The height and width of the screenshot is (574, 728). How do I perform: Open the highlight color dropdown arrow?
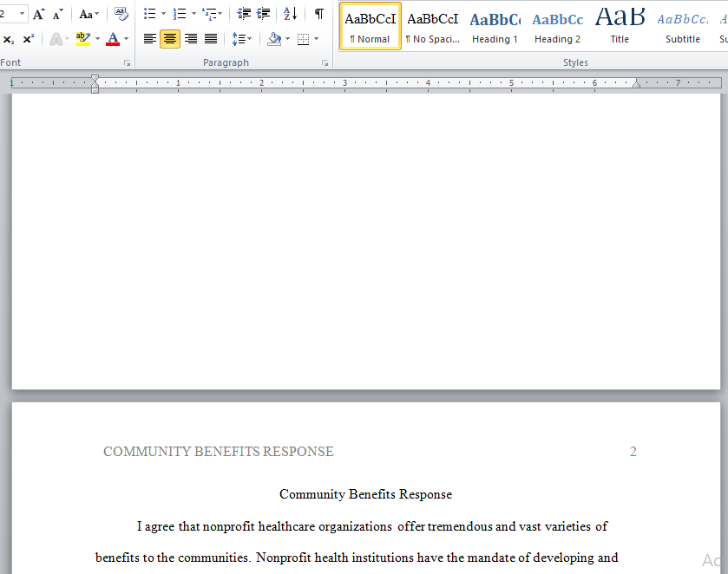97,39
